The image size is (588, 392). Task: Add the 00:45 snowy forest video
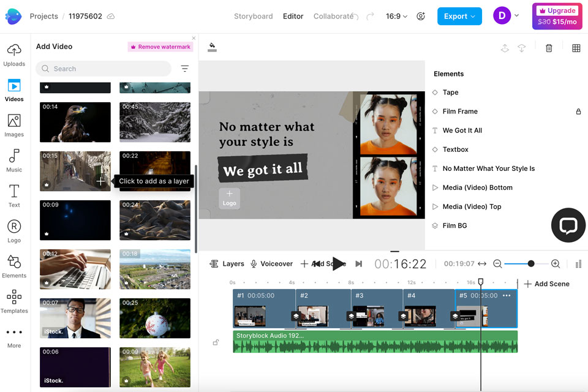155,122
